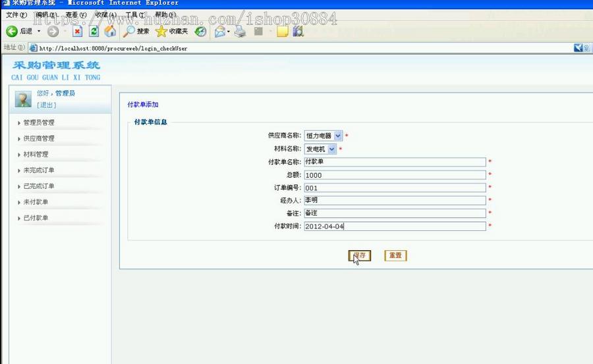The image size is (593, 364).
Task: Click the 重置 button
Action: click(395, 255)
